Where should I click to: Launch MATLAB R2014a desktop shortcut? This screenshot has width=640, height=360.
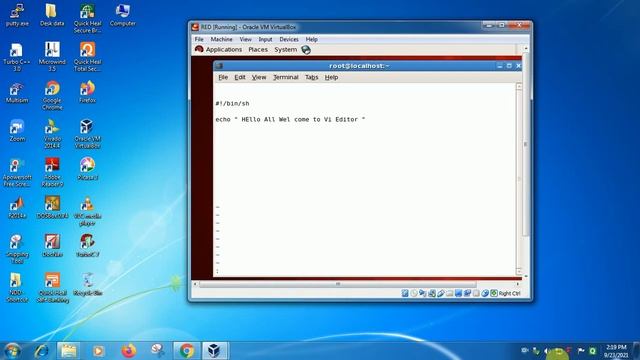(17, 207)
